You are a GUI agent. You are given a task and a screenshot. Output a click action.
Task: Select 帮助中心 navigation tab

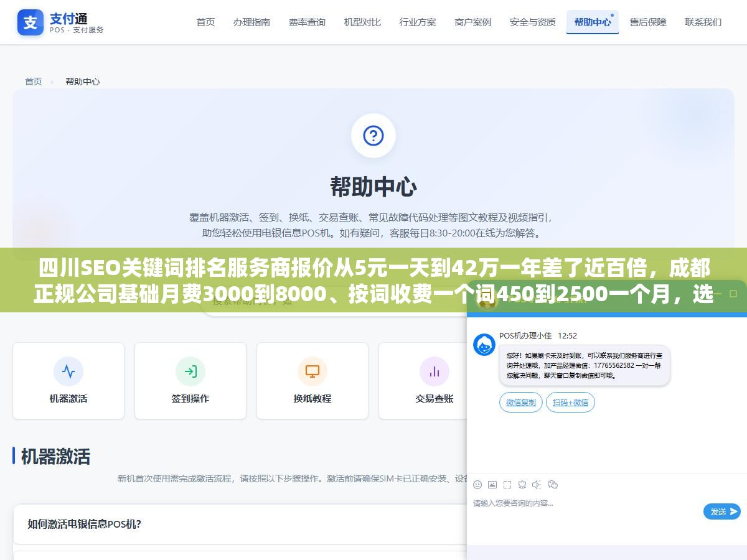click(593, 22)
